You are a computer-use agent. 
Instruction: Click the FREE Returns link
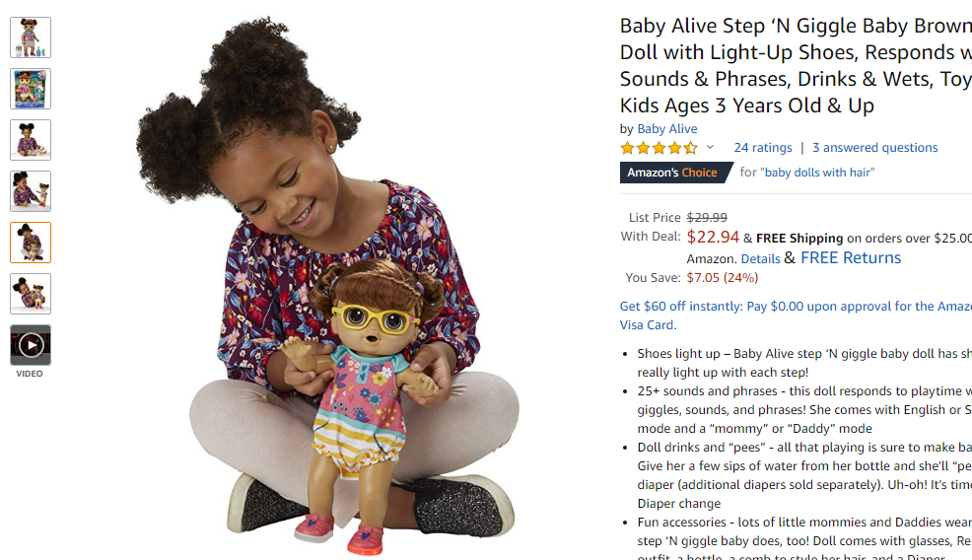coord(851,258)
